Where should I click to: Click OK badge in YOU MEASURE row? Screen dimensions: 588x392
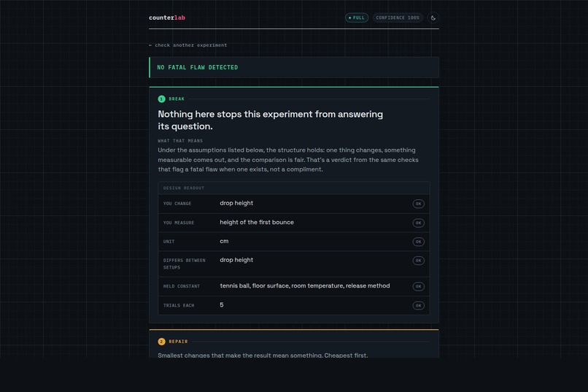pos(419,223)
